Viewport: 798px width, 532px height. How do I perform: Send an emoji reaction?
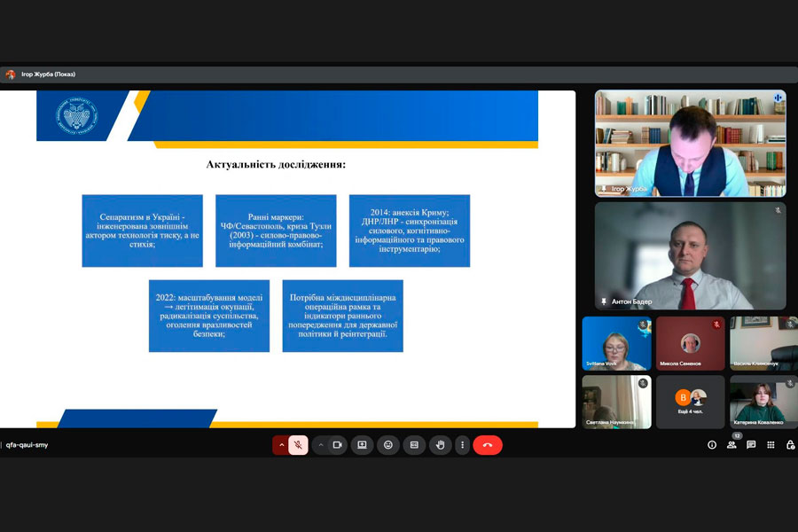pyautogui.click(x=388, y=445)
